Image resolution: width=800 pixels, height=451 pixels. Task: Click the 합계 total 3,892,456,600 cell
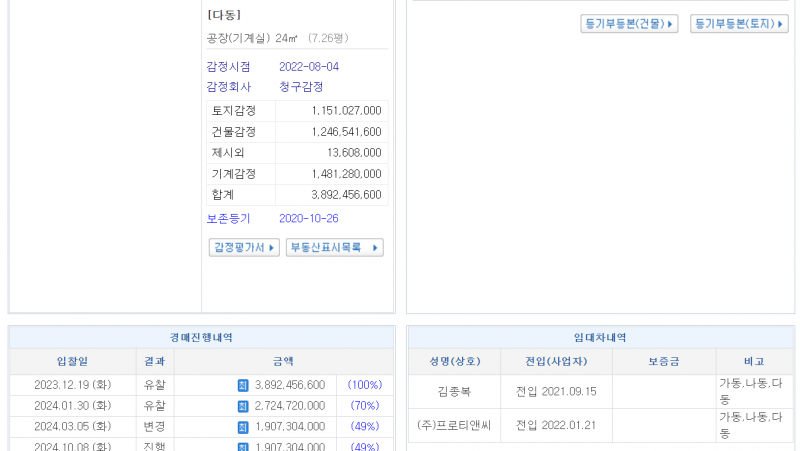[331, 195]
